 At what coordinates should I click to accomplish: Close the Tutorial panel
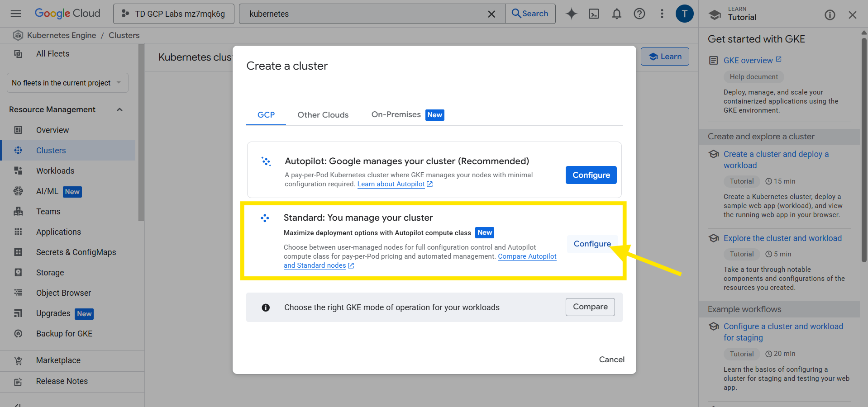pos(852,15)
